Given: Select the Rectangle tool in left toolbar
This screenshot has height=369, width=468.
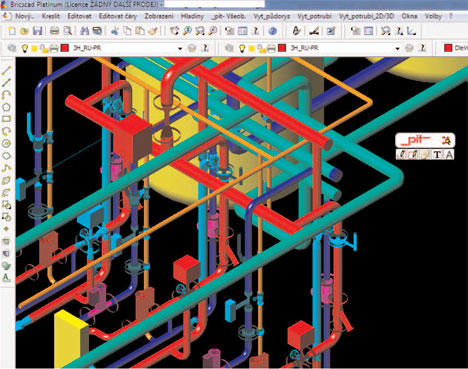Looking at the screenshot, I should [7, 119].
